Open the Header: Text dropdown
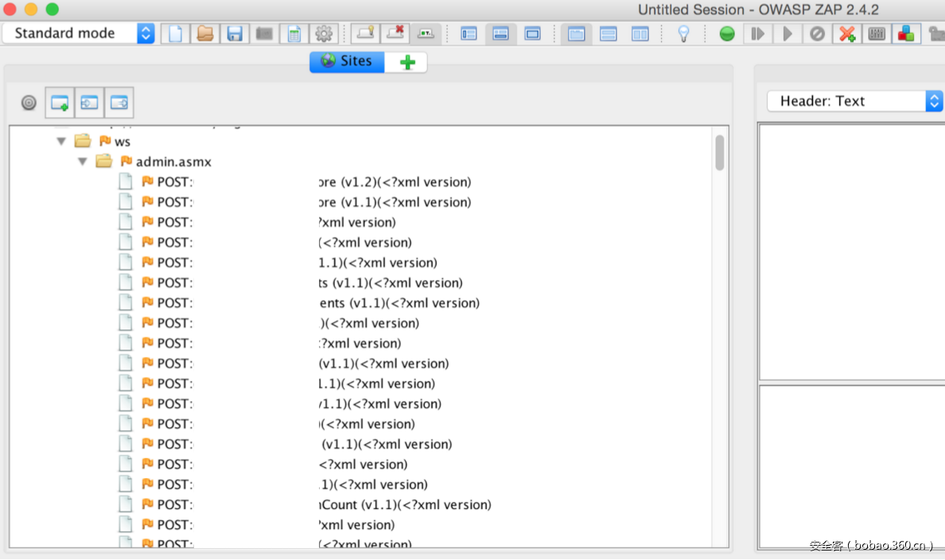Screen dimensions: 945x560 [854, 101]
